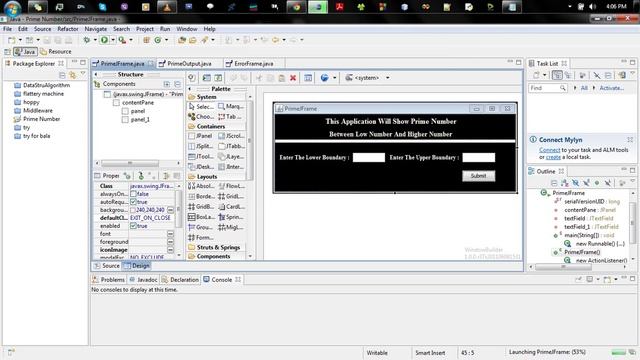
Task: Open the Problems tab
Action: [109, 280]
